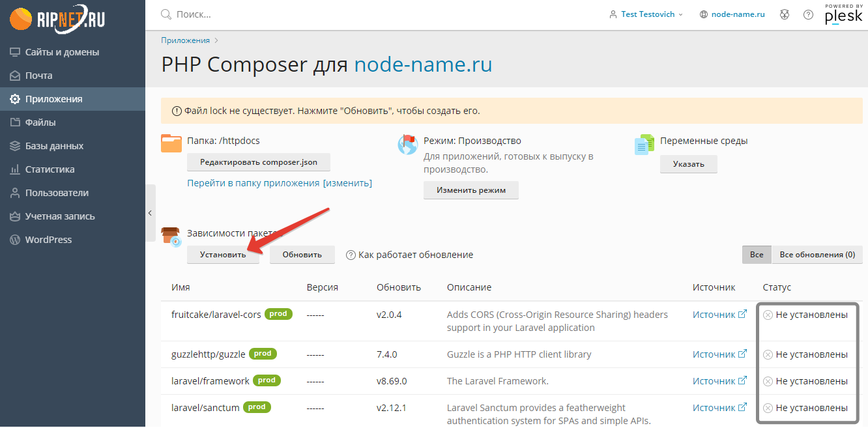Click Не установлены status for guzzlehttp/guzzle
This screenshot has width=868, height=428.
805,354
